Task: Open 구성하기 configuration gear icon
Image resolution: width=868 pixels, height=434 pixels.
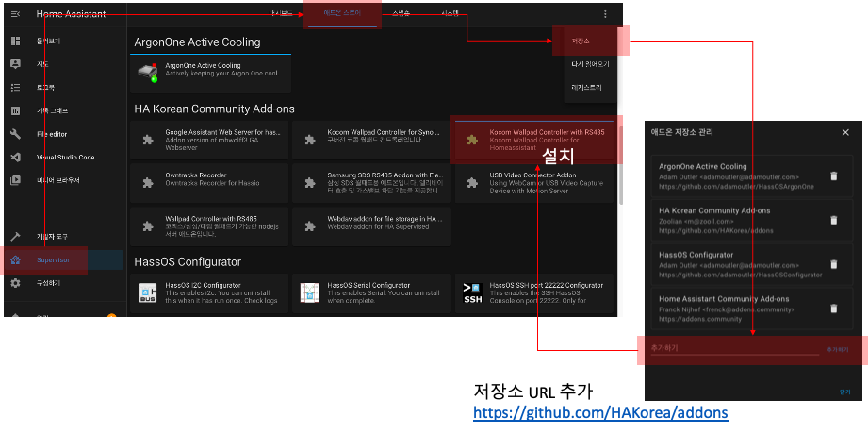Action: click(15, 283)
